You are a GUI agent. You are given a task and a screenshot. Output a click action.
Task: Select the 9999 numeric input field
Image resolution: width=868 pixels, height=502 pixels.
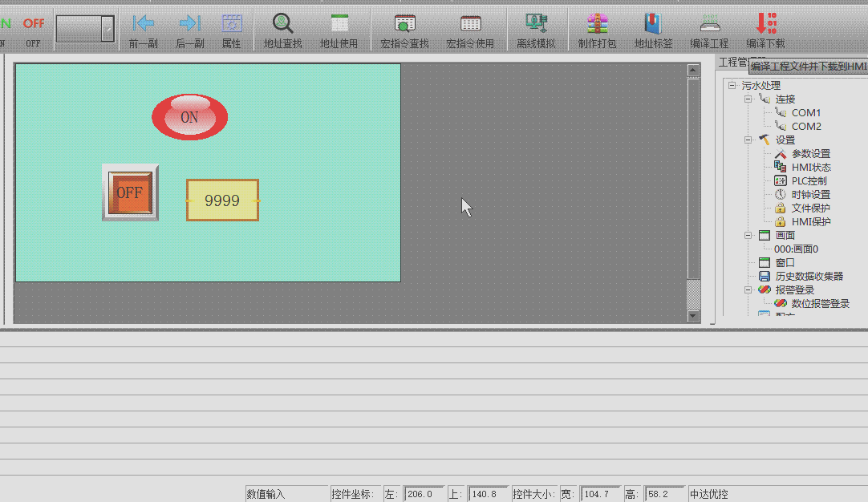coord(222,200)
